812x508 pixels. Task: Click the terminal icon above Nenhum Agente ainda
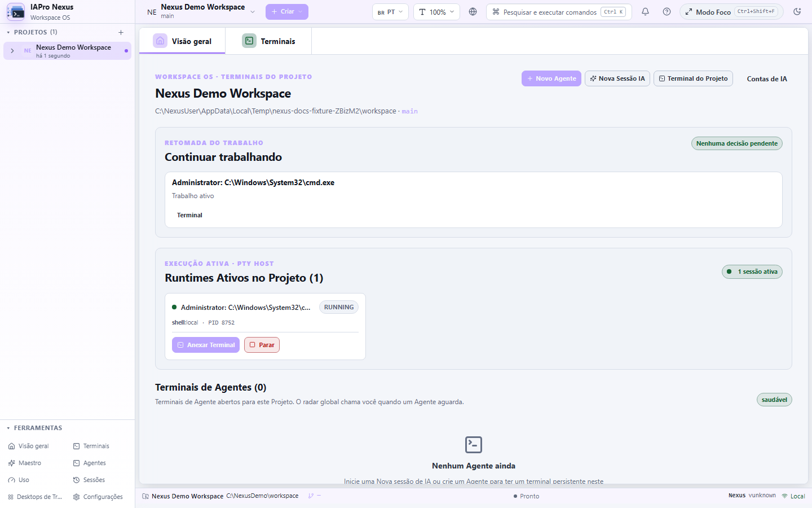coord(474,445)
